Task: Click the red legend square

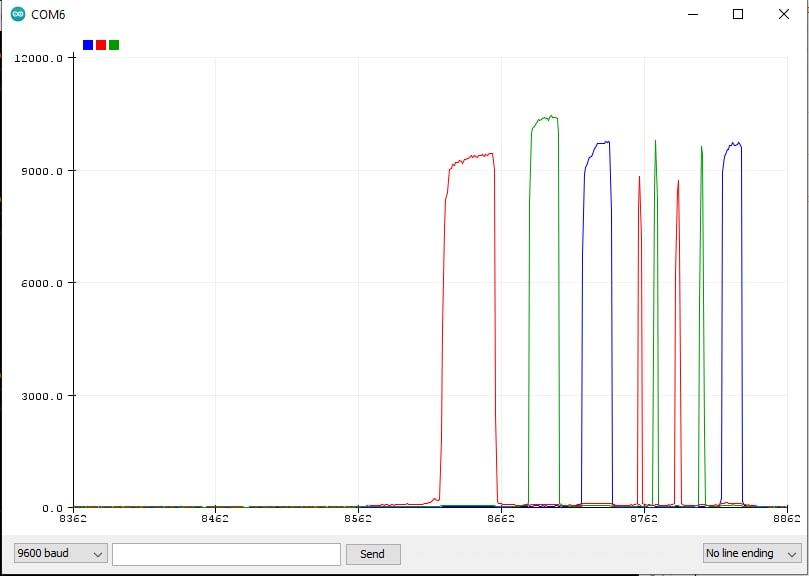Action: click(x=101, y=45)
